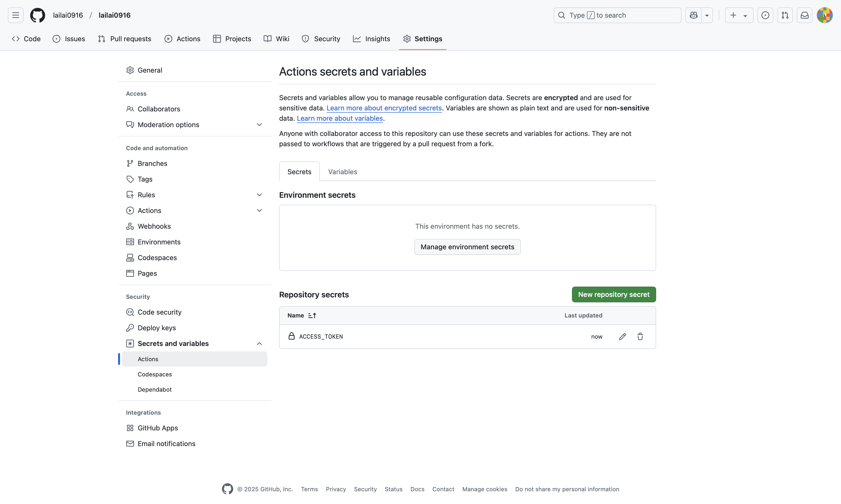Click Manage environment secrets button
Viewport: 841px width, 504px height.
point(467,247)
